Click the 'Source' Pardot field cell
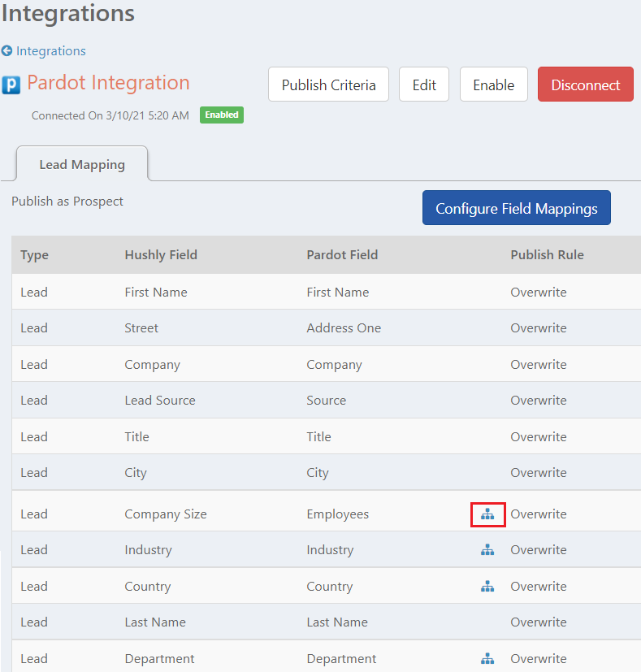Viewport: 641px width, 672px height. 327,401
